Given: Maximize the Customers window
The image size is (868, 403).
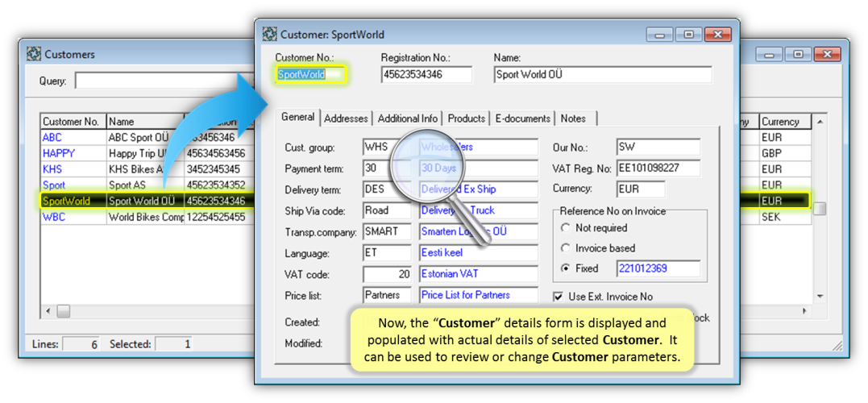Looking at the screenshot, I should click(x=798, y=54).
